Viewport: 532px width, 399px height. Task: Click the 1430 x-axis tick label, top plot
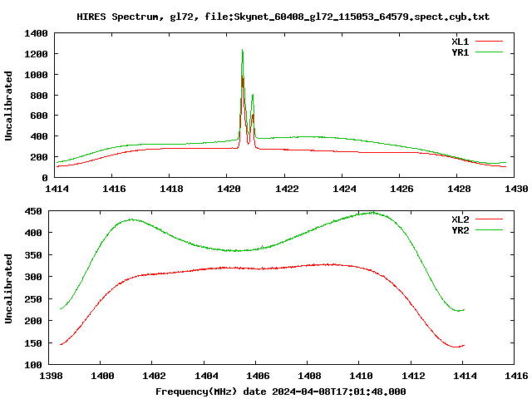click(516, 189)
